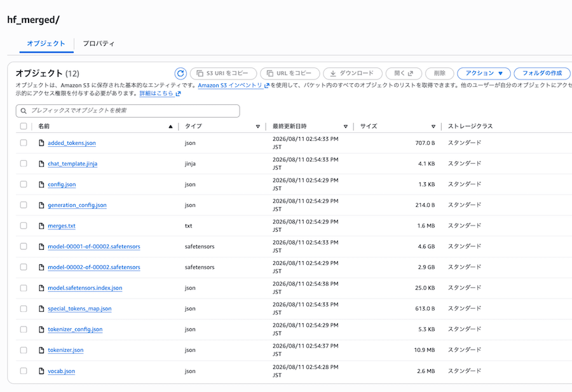
Task: Click the 削除 button
Action: tap(440, 73)
